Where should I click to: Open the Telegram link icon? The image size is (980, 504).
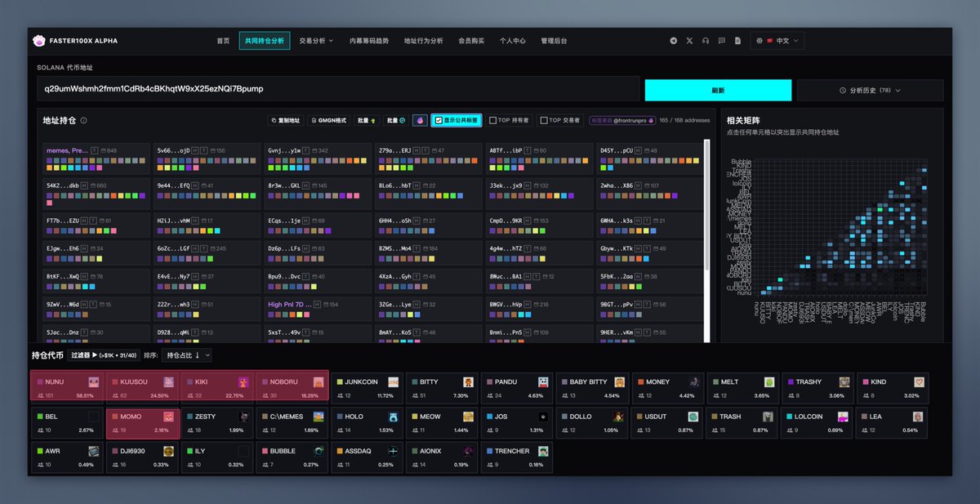click(674, 40)
